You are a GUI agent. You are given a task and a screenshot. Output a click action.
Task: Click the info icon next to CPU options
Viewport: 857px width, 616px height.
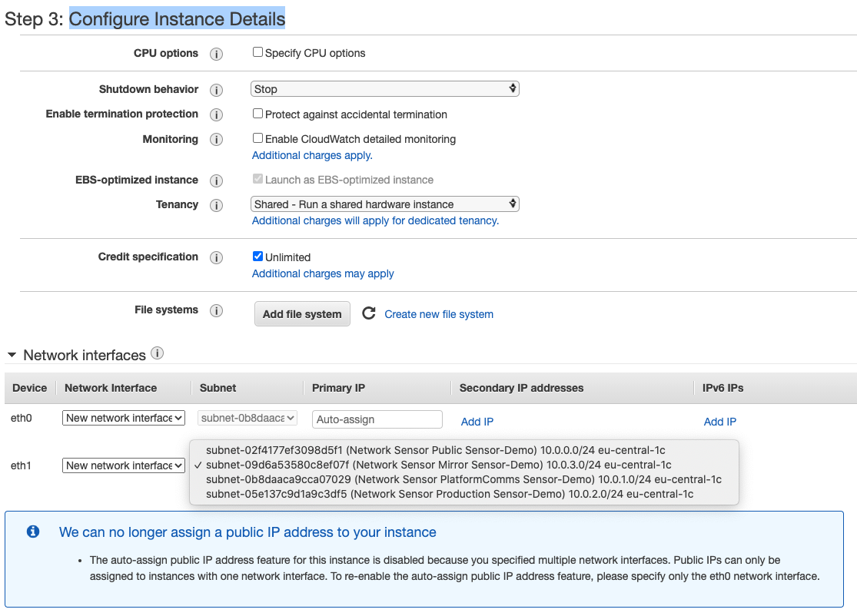(x=216, y=54)
